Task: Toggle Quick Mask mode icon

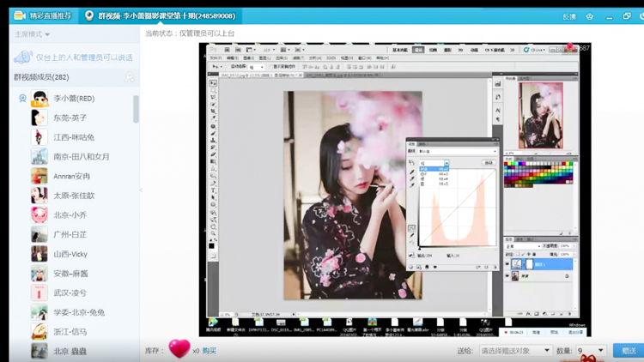Action: click(x=213, y=256)
